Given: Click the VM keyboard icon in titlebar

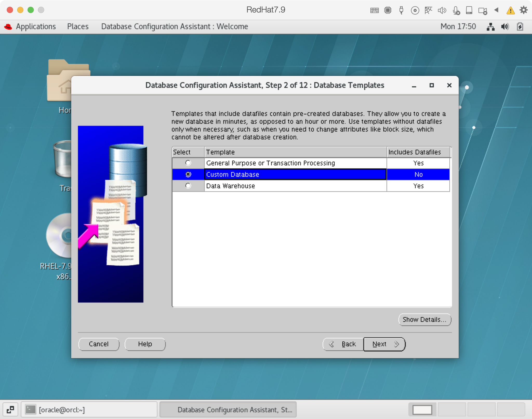Looking at the screenshot, I should coord(374,10).
